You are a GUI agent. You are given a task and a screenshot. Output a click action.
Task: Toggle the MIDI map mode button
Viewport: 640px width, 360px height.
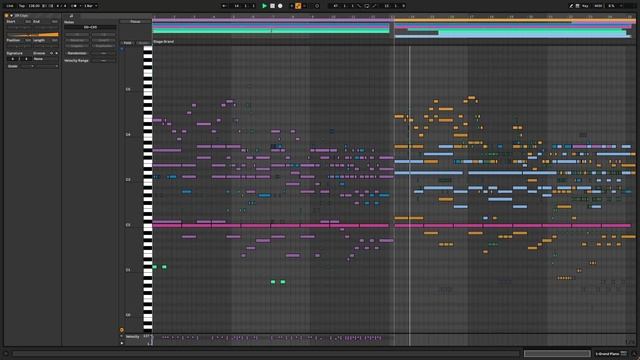(598, 6)
